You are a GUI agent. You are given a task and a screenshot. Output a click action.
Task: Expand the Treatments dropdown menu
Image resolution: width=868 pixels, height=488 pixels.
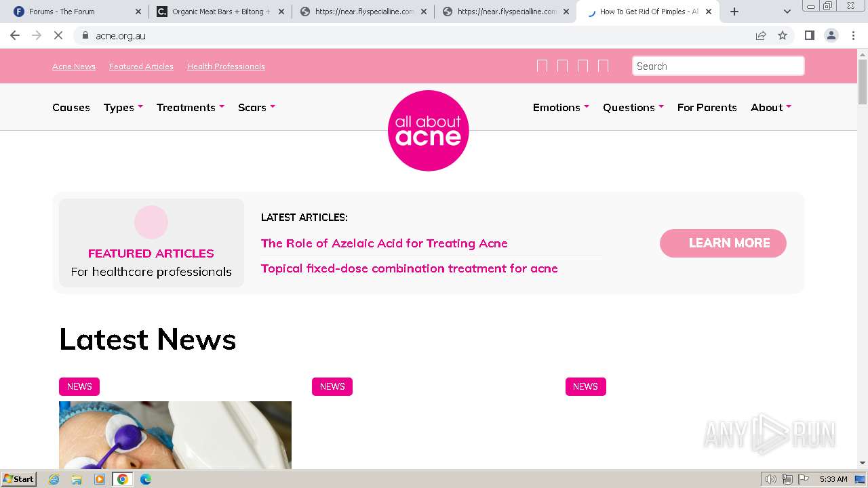191,107
